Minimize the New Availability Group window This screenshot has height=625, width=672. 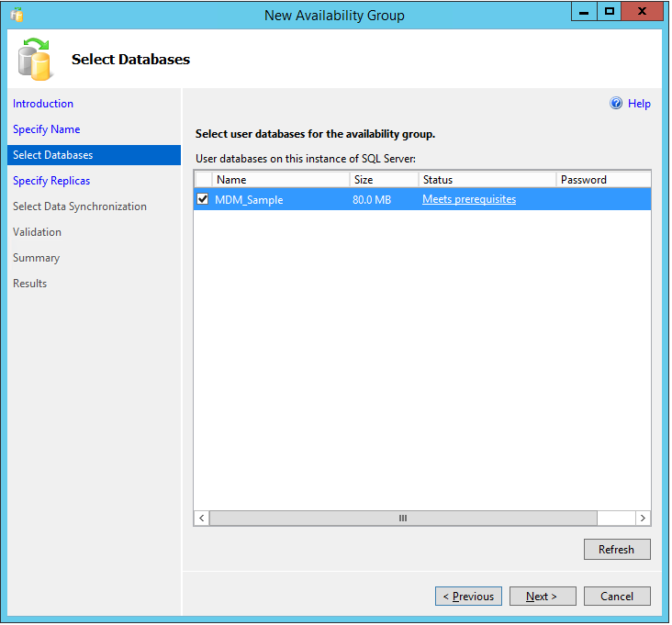(584, 12)
